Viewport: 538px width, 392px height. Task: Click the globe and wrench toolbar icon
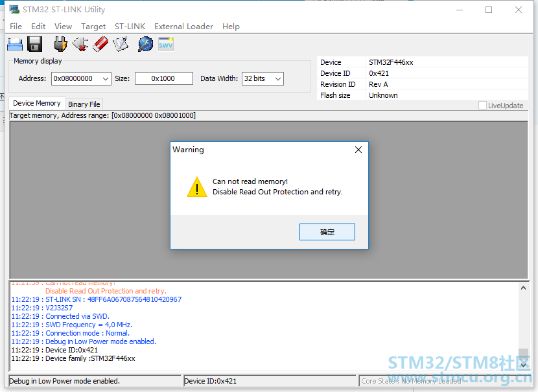[145, 44]
